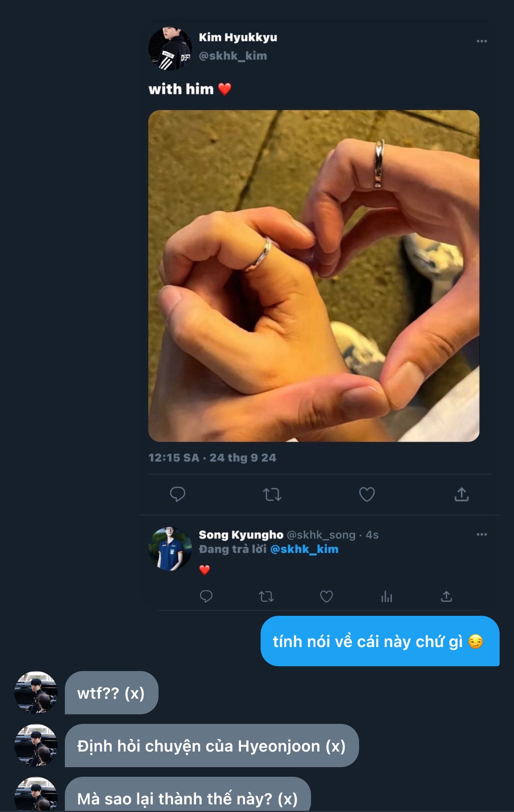
Task: Share Song Kyungho's reply
Action: 446,596
